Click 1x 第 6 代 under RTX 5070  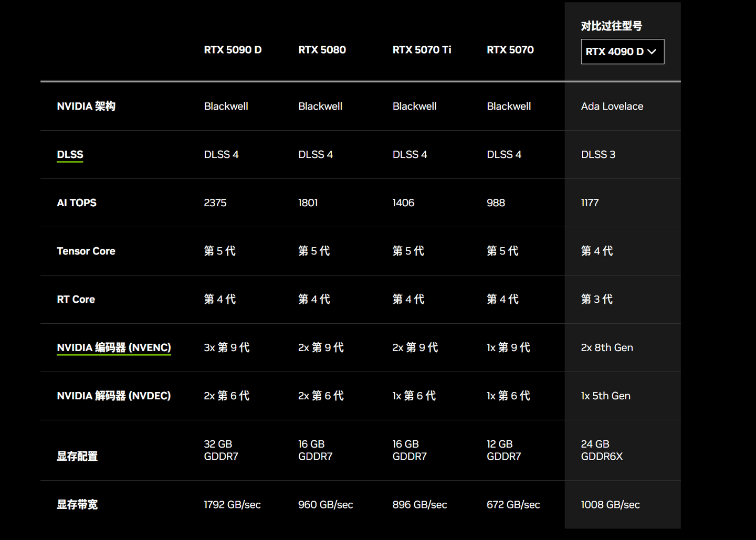coord(508,396)
